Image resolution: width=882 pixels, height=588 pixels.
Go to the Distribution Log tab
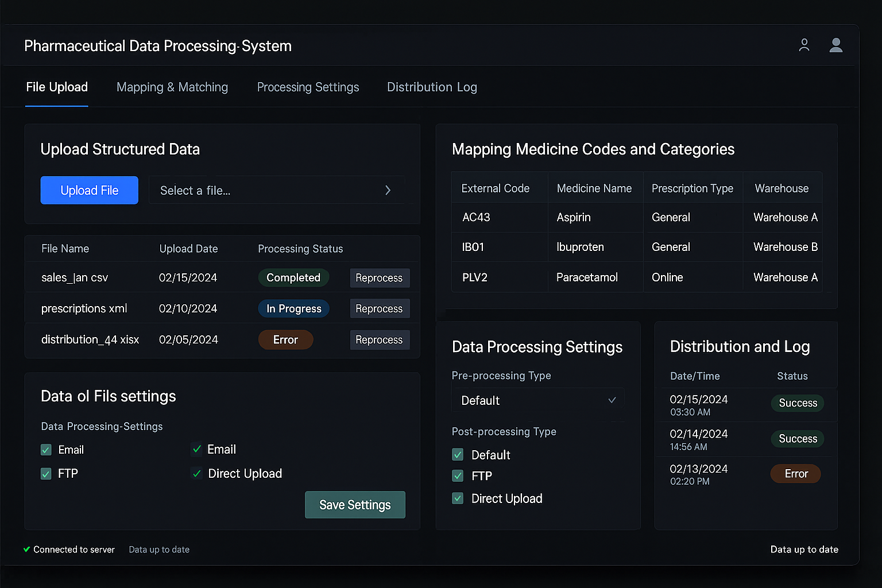pos(432,87)
